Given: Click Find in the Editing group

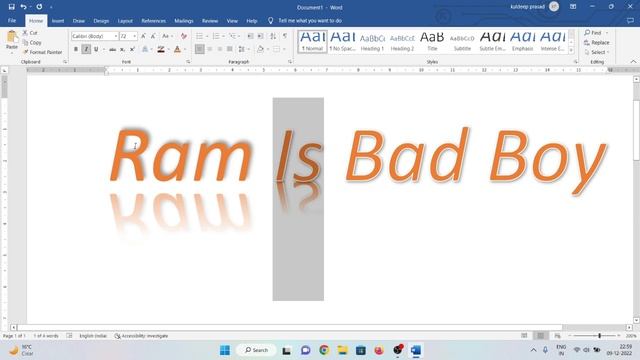Looking at the screenshot, I should pyautogui.click(x=596, y=33).
